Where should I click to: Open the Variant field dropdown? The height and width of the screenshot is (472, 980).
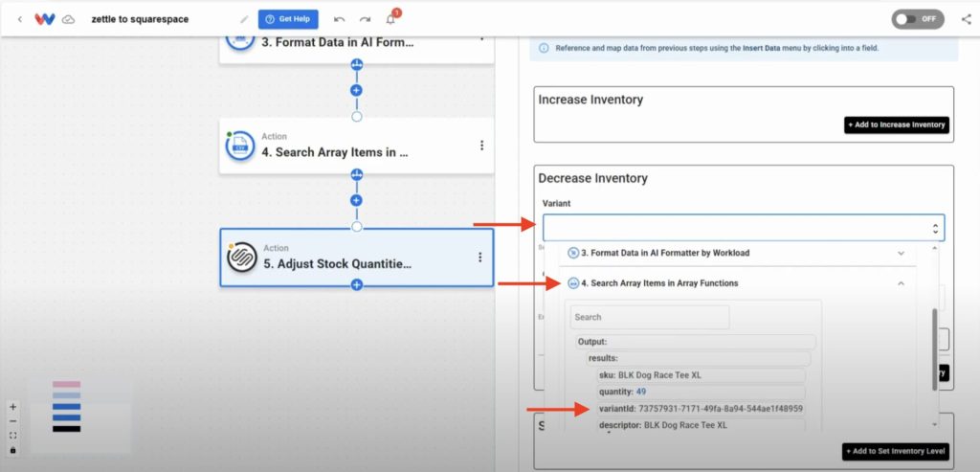(x=743, y=228)
